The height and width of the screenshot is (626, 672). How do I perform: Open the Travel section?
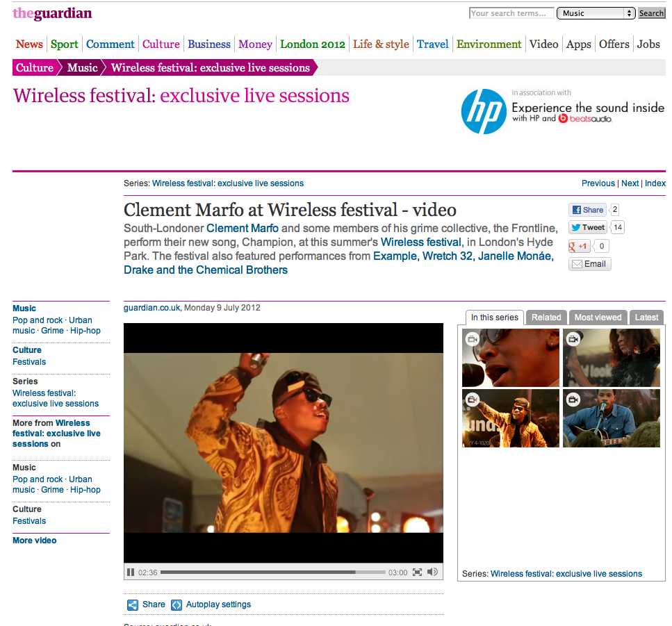(432, 44)
